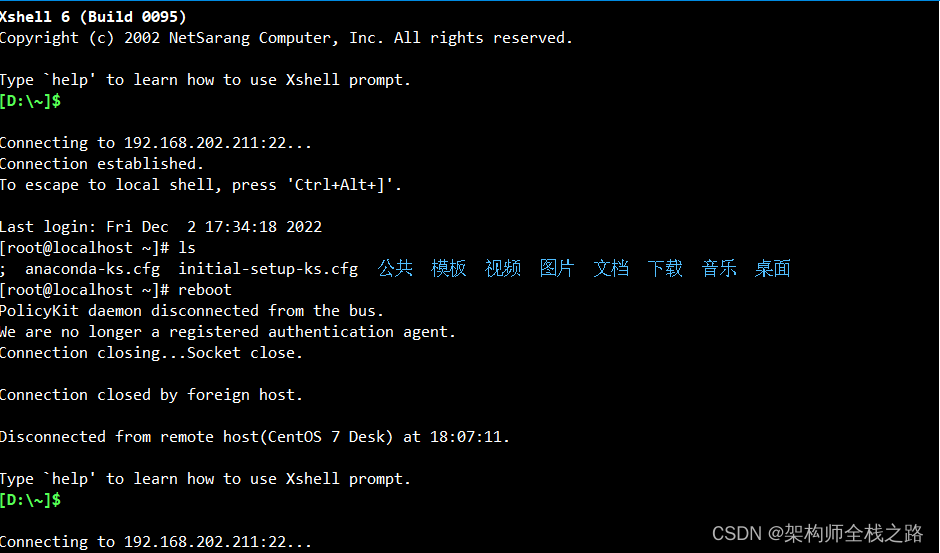940x553 pixels.
Task: Click the 'Connection established.' line
Action: pos(101,163)
